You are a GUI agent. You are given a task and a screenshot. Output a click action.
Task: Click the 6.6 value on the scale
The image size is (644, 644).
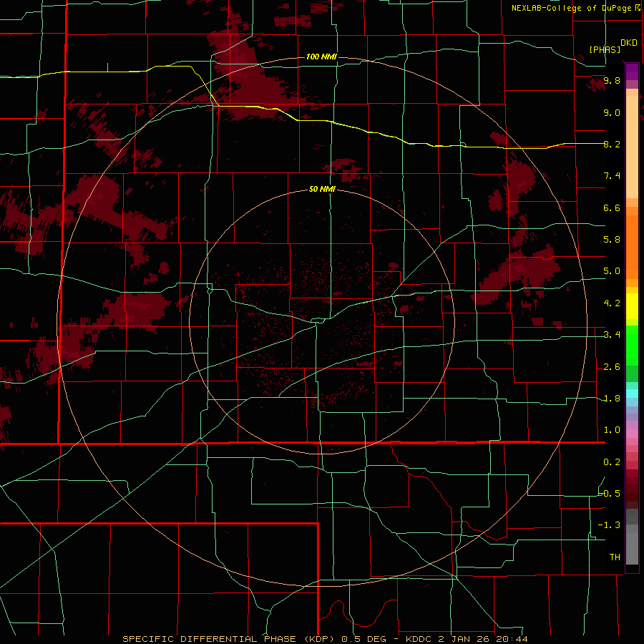click(x=612, y=208)
